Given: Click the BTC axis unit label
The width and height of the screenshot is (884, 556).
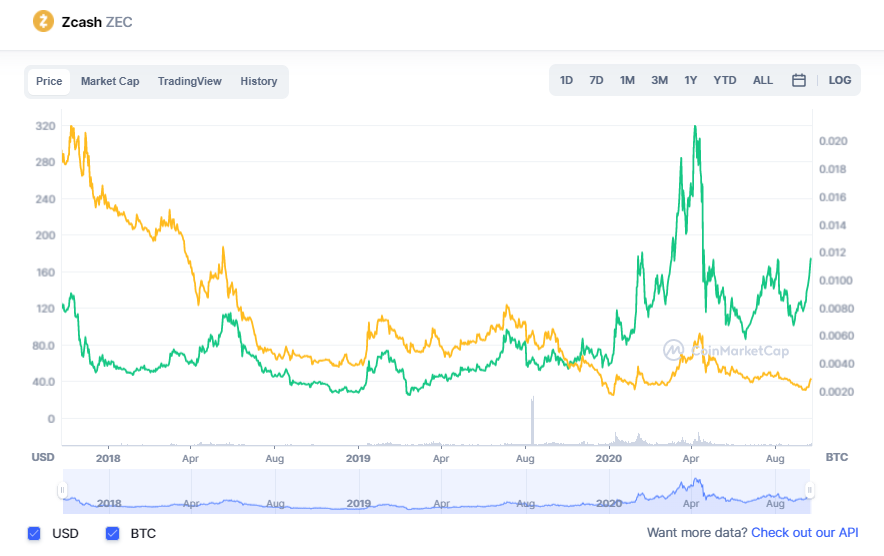Looking at the screenshot, I should point(837,457).
